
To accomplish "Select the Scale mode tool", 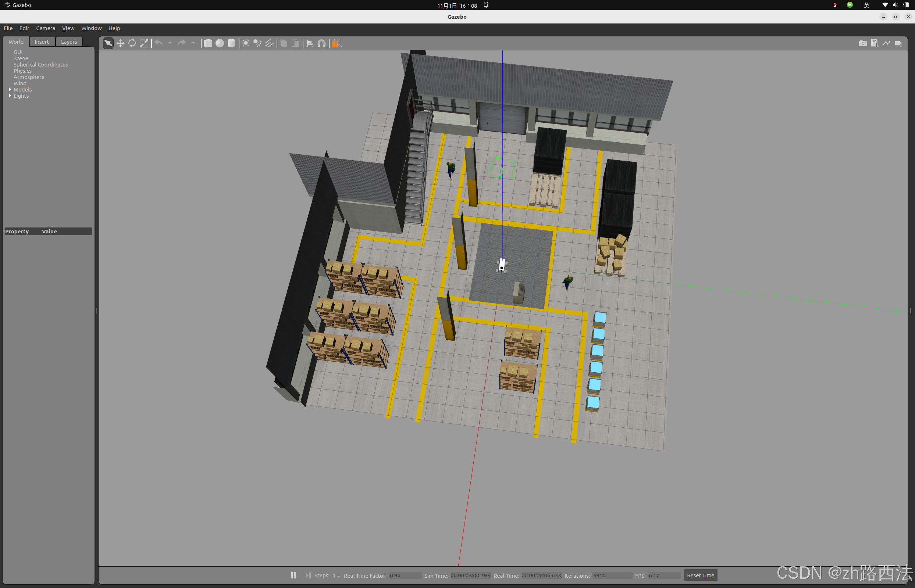I will (x=144, y=43).
